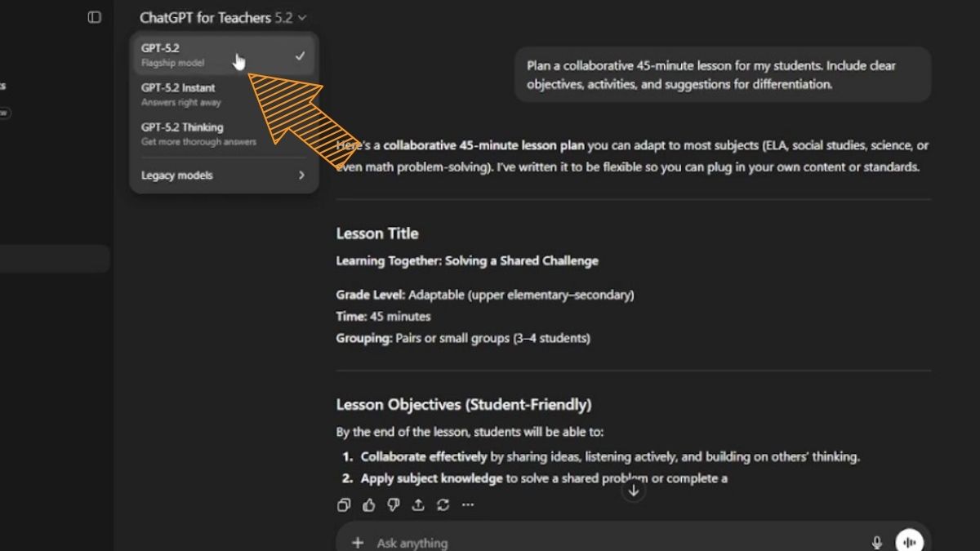Click the "Apply subject knowledge" objective
980x551 pixels.
pos(544,478)
